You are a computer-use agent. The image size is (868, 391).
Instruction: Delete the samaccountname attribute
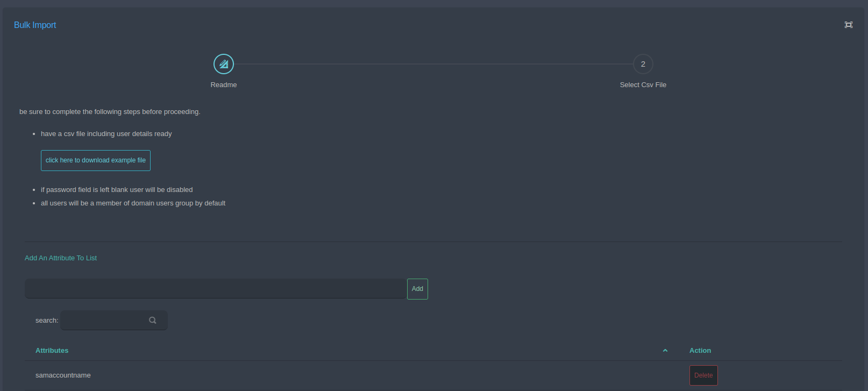pyautogui.click(x=703, y=375)
